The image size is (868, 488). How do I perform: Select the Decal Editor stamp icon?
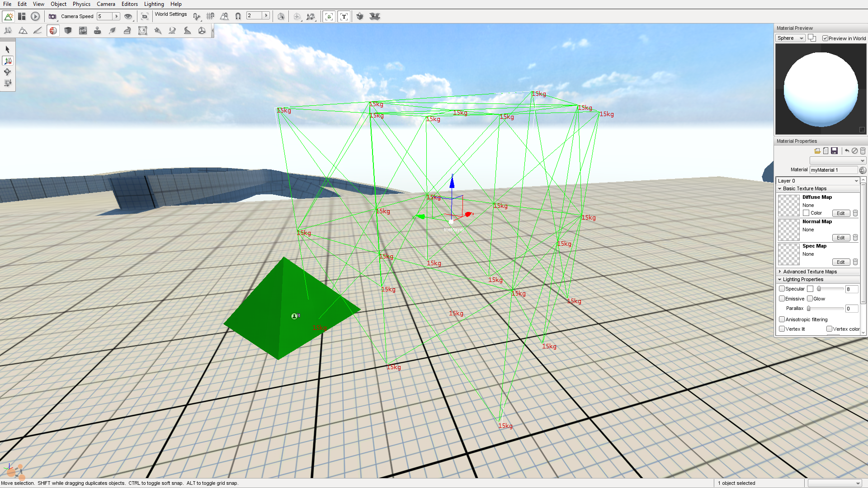pyautogui.click(x=97, y=31)
